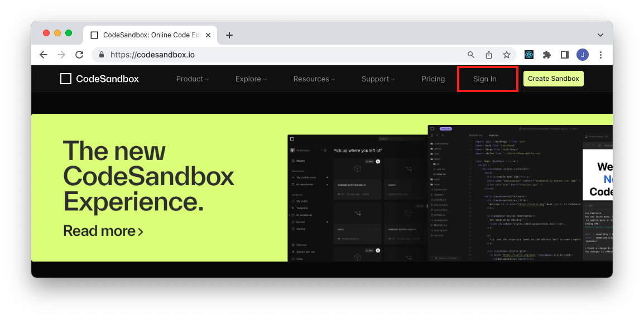
Task: Expand the Explore menu
Action: click(251, 79)
